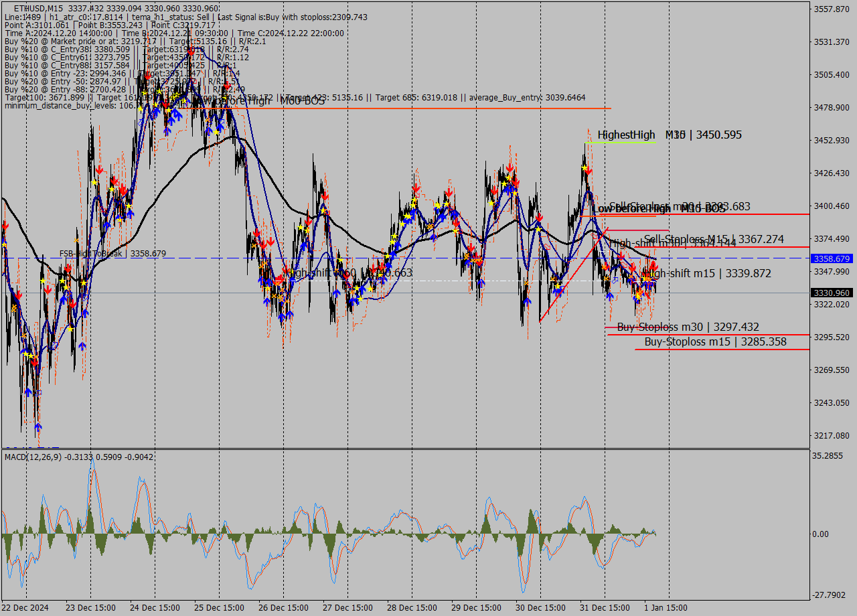Click the FSB_HighToBreak | 3358.679 label

point(112,254)
